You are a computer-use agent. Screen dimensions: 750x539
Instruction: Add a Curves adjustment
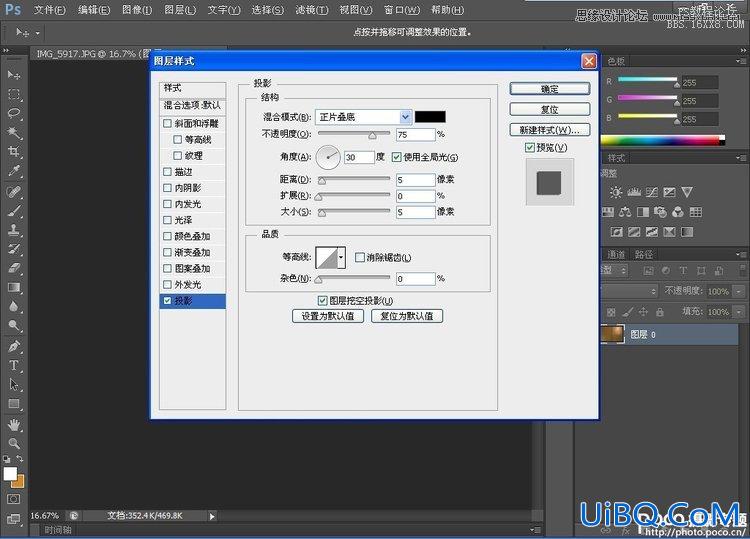[652, 192]
